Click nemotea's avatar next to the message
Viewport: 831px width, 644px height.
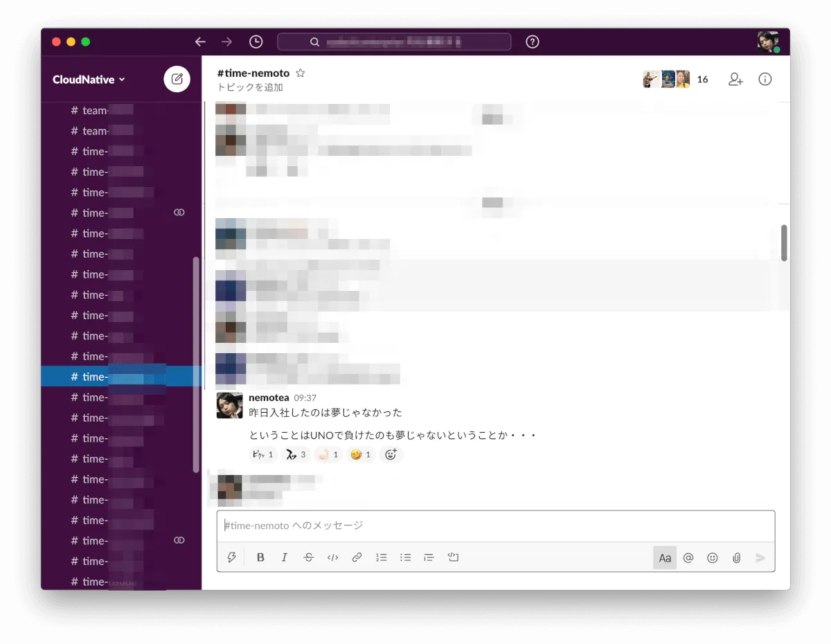coord(230,405)
